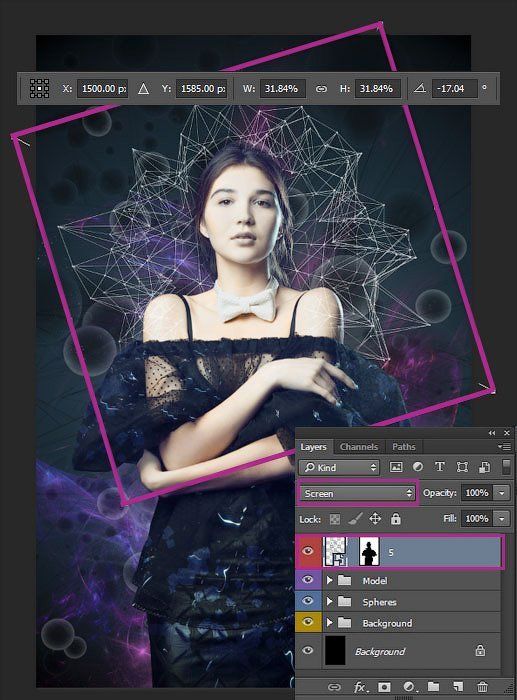Screen dimensions: 517x700
Task: Select the black Background layer thumbnail
Action: (x=335, y=651)
